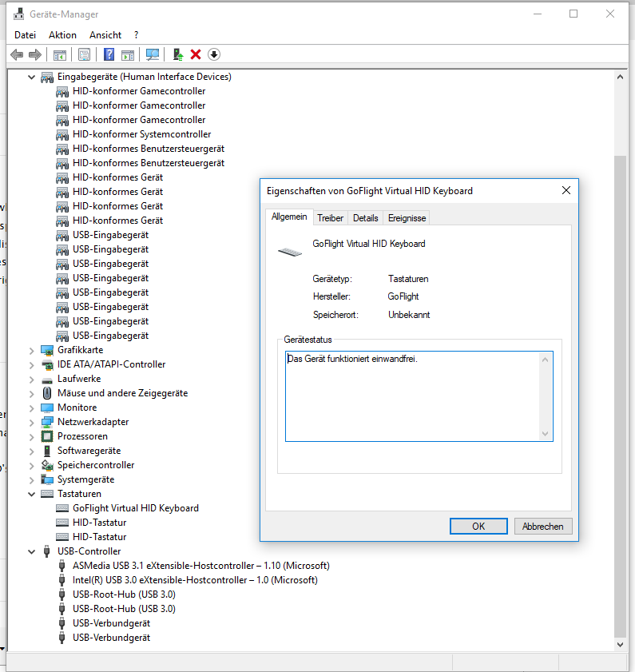Expand the Grafikkarte category
Image resolution: width=635 pixels, height=672 pixels.
point(32,350)
